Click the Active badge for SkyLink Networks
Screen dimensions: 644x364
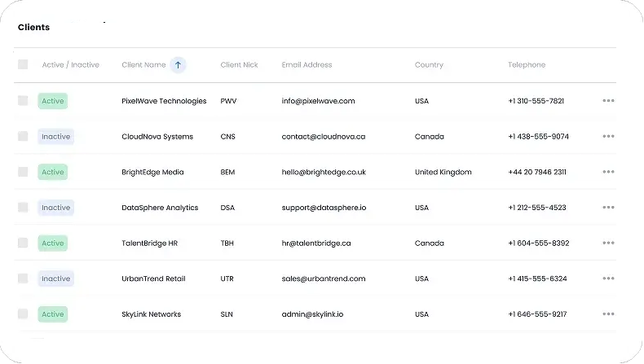52,314
